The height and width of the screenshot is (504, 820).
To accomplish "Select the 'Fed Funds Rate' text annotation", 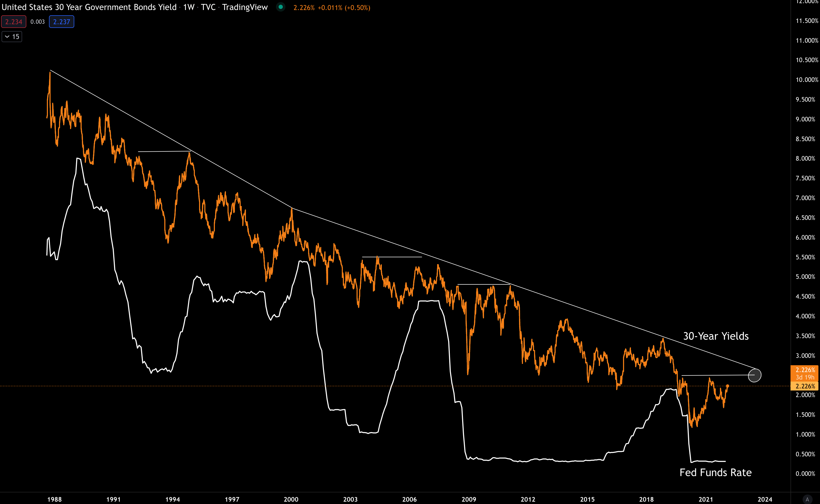I will (715, 472).
